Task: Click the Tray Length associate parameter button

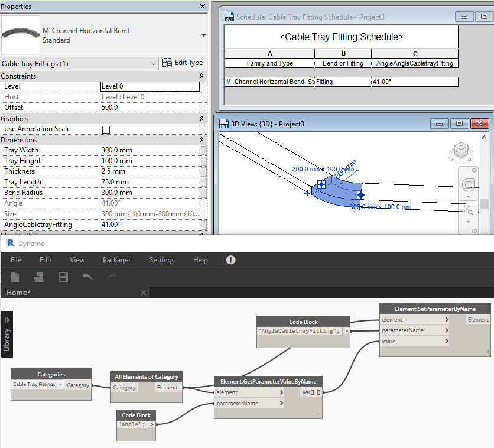Action: click(204, 182)
